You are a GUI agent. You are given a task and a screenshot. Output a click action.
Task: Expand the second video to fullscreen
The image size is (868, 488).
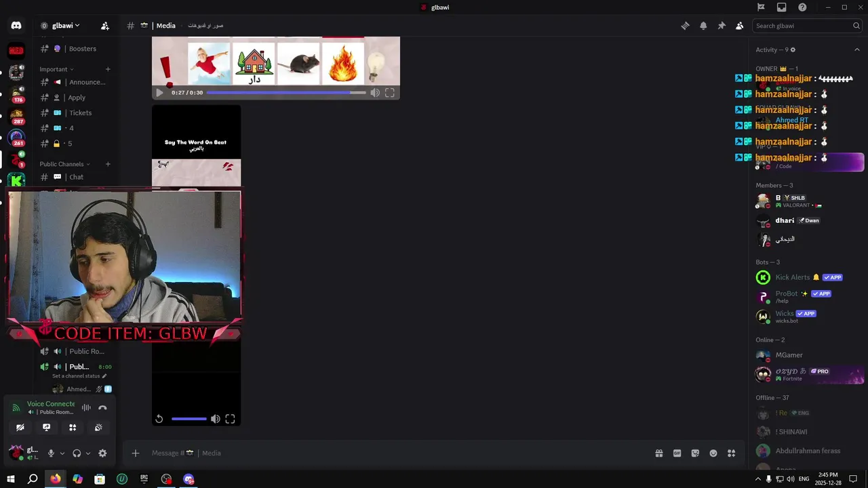point(230,419)
